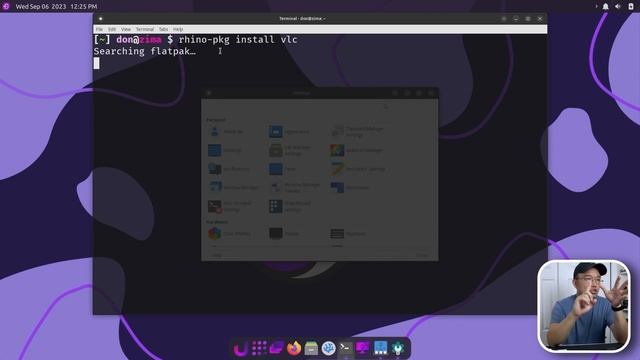640x360 pixels.
Task: Minimize the Terminal window
Action: [x=516, y=18]
